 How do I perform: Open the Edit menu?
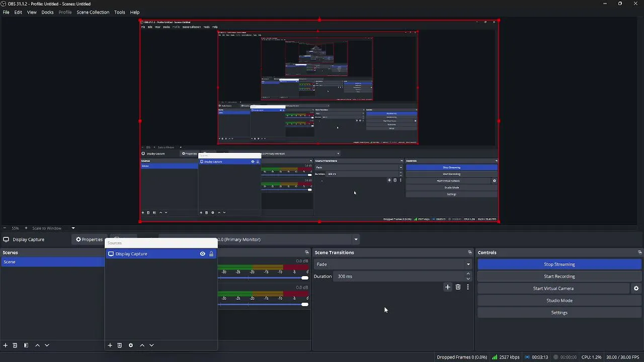pos(18,12)
